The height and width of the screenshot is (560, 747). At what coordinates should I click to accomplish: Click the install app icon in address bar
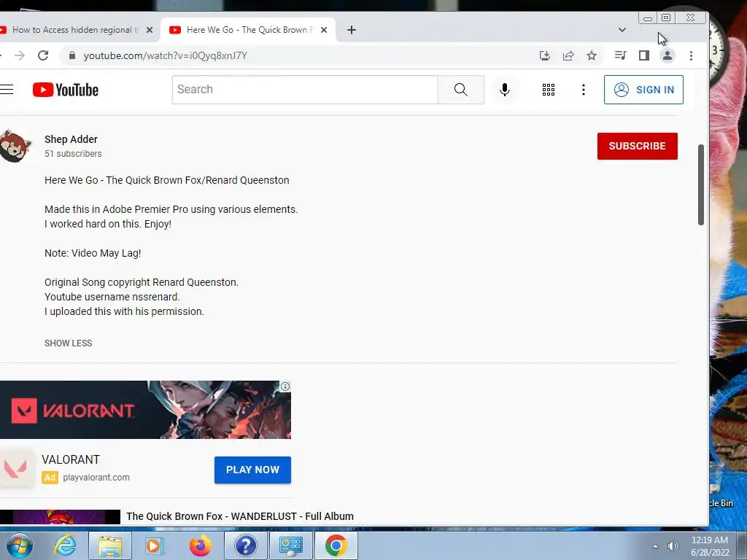click(x=544, y=55)
